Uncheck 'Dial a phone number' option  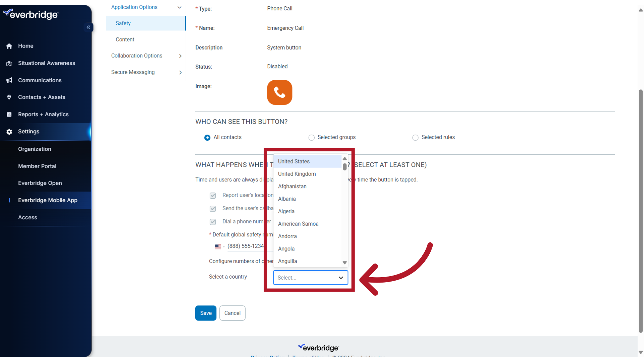coord(213,222)
